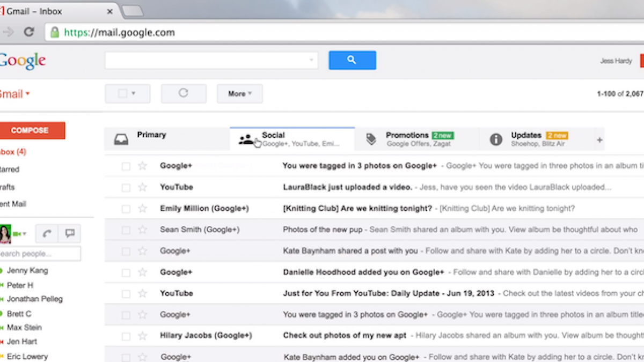Add a new inbox category with the plus icon

(x=598, y=139)
